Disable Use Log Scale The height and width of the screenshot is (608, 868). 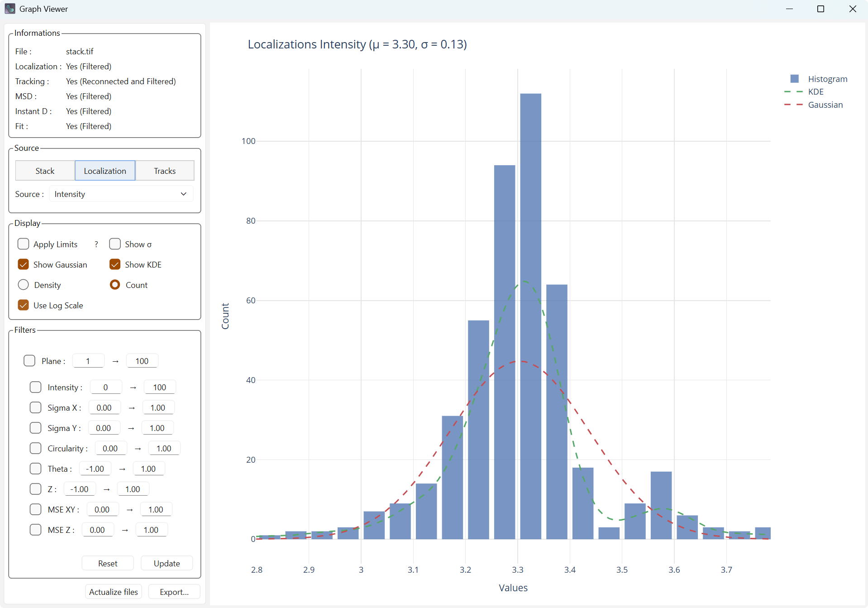24,306
